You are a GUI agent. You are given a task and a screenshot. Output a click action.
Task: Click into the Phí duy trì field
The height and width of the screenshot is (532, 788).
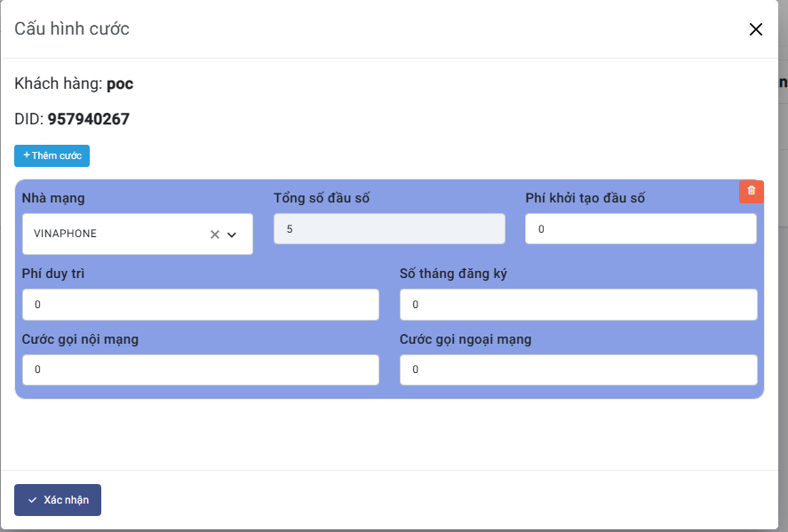point(200,305)
